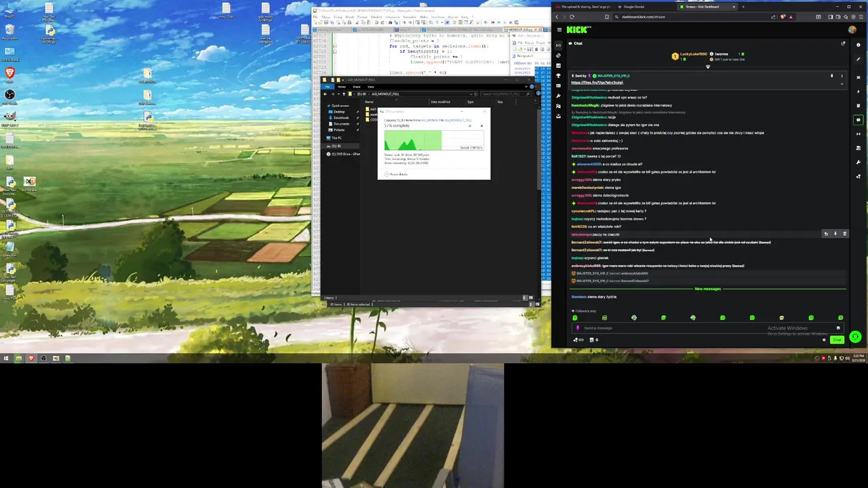This screenshot has width=868, height=488.
Task: Open the File tab in Explorer
Action: pos(328,87)
